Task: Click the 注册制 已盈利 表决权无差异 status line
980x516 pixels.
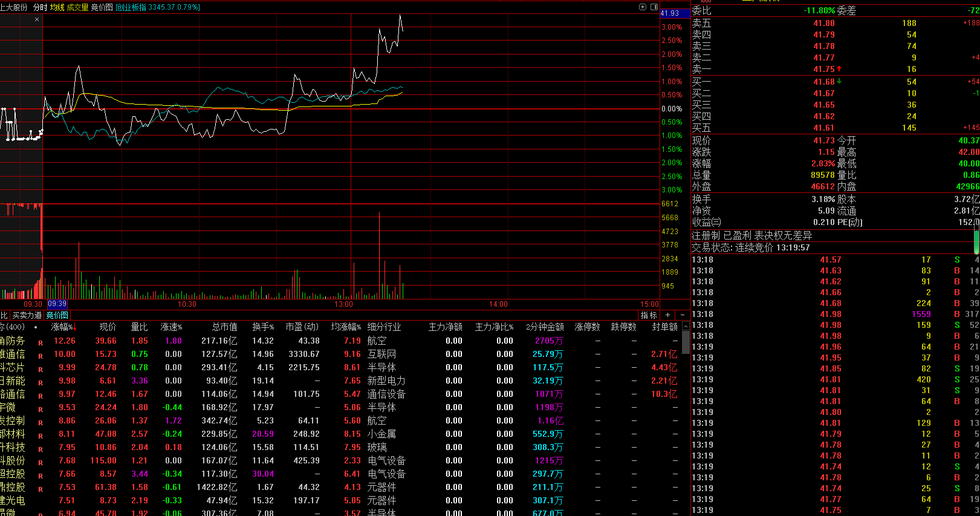Action: click(751, 235)
